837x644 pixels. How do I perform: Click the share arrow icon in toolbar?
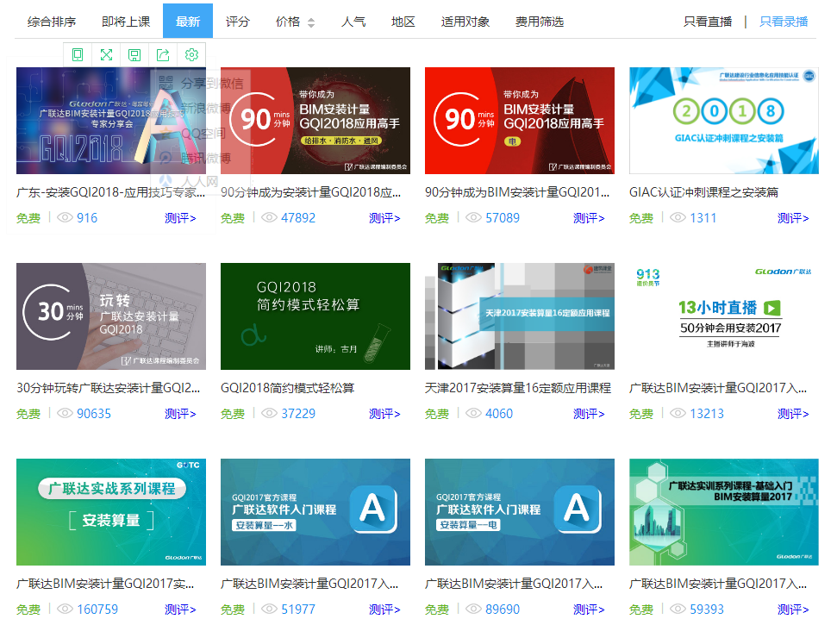pos(163,54)
